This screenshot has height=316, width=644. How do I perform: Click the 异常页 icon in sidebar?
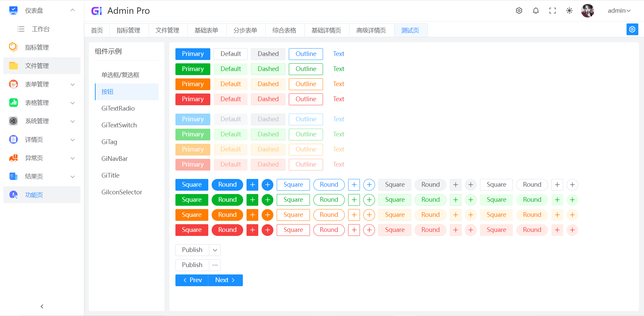click(13, 158)
